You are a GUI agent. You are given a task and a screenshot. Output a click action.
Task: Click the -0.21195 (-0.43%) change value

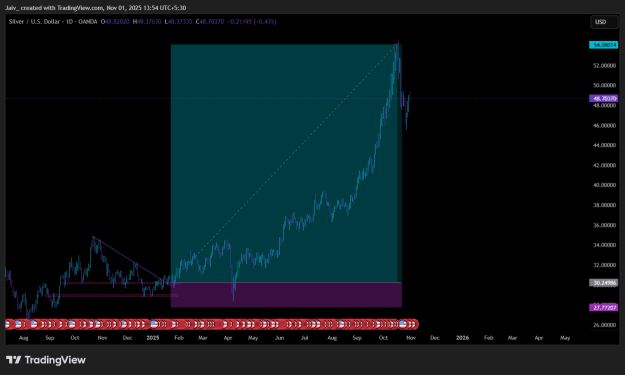tap(252, 22)
